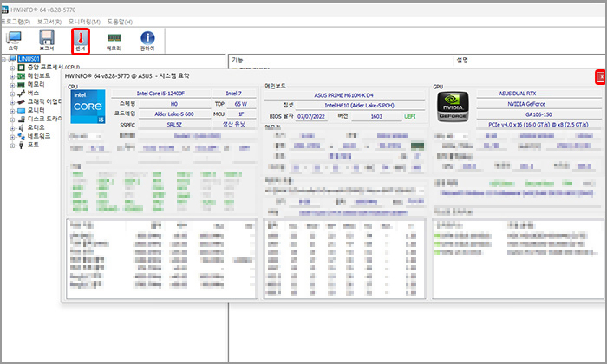Viewport: 607px width, 364px height.
Task: Click the 모니터 display tree icon
Action: (x=22, y=110)
